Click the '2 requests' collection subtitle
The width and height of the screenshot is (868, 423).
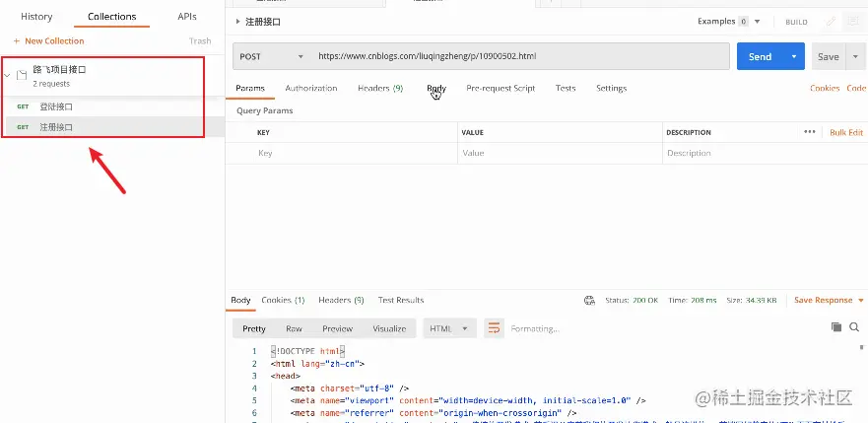pos(51,84)
